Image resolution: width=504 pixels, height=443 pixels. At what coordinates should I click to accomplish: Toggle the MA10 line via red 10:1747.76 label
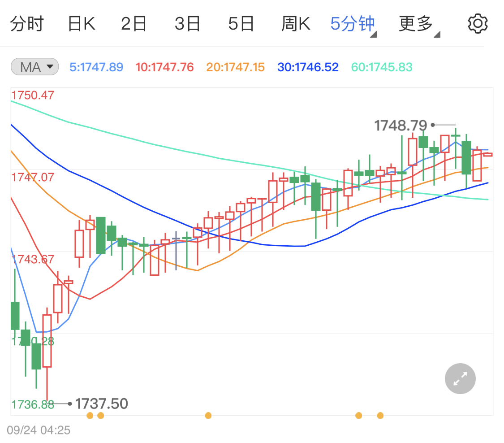164,66
